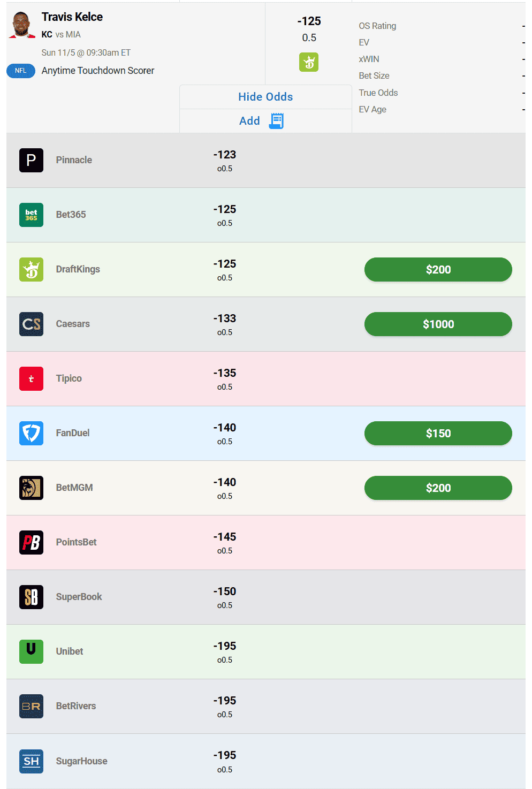Viewport: 532px width, 789px height.
Task: Click the FanDuel $150 bet button
Action: (438, 433)
